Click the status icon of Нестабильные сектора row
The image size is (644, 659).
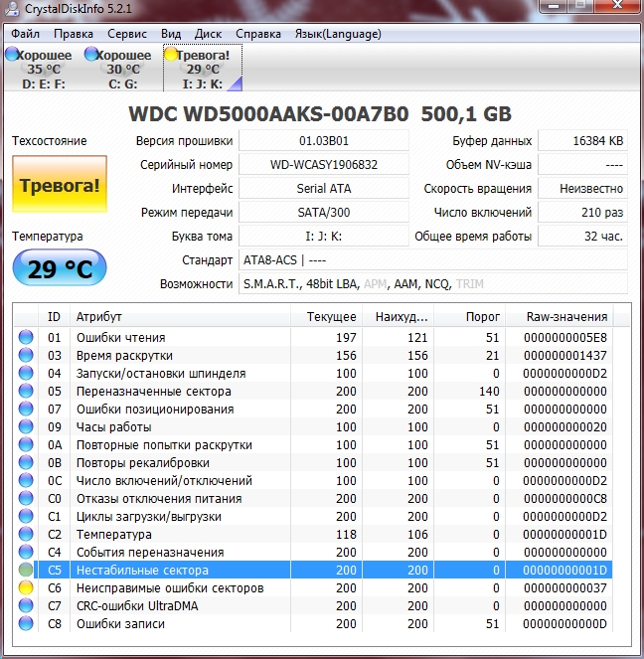[26, 571]
